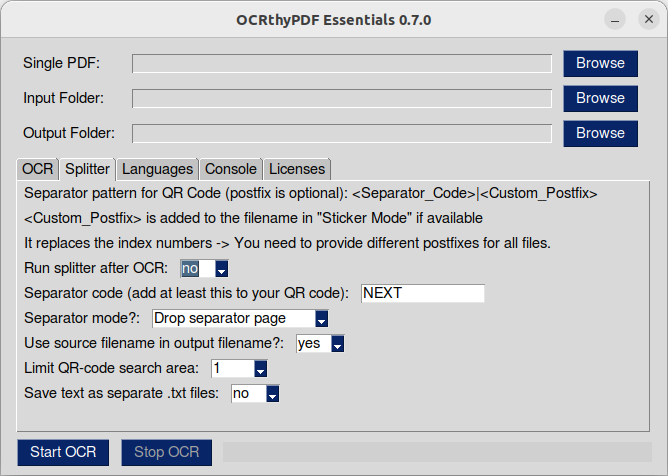
Task: Click the Single PDF: label
Action: (61, 63)
